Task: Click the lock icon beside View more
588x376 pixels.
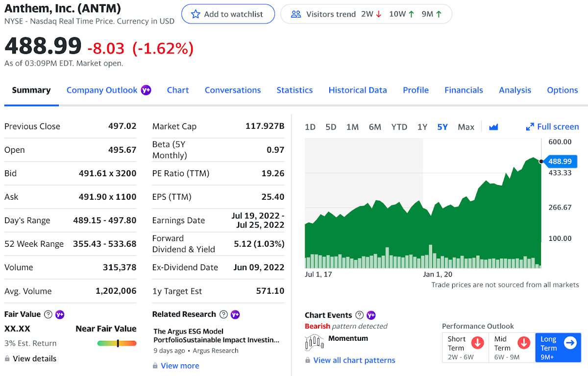Action: [155, 366]
